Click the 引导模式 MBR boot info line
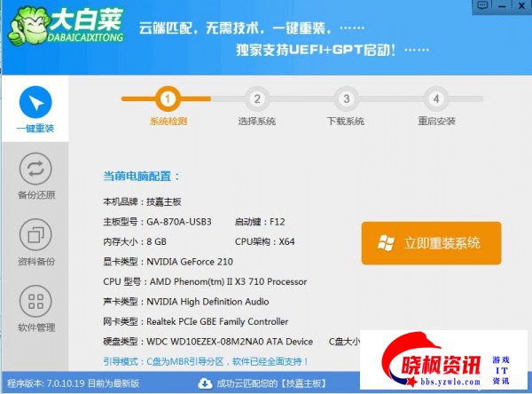Screen dimensions: 532x394 coord(207,361)
